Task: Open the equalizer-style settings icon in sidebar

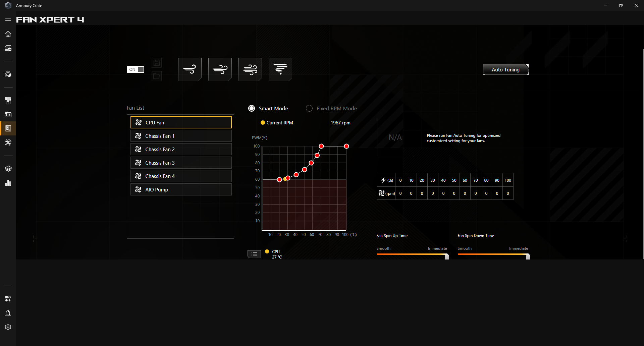Action: 8,100
